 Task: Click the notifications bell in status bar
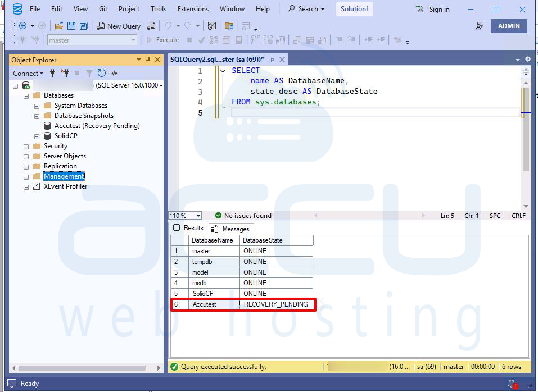coord(512,384)
